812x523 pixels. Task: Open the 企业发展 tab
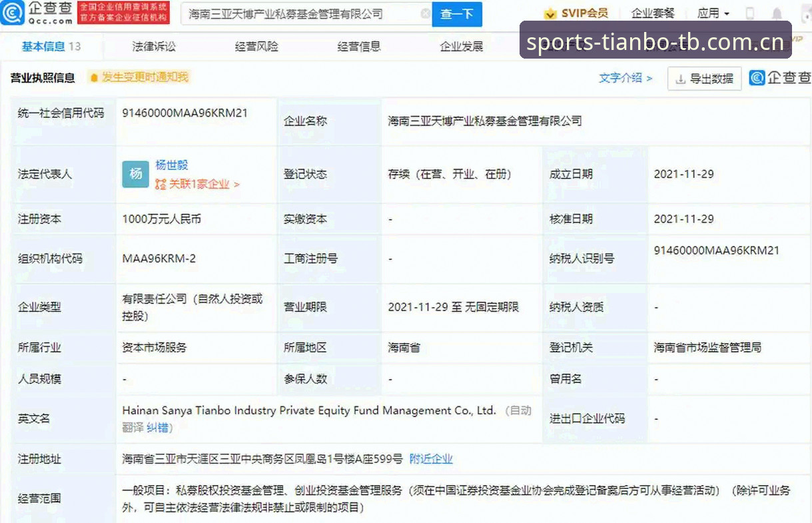pos(462,46)
